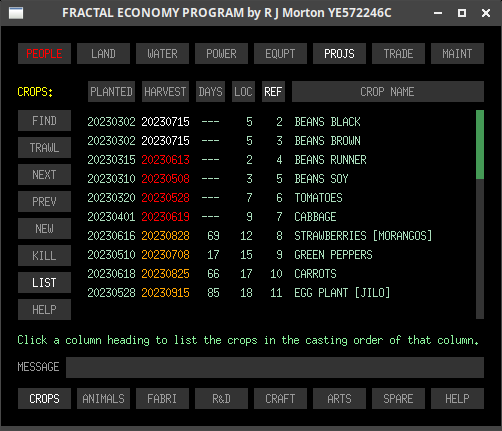Minimize the Fractal Economy Program window
Screen dimensions: 502x431
point(438,13)
